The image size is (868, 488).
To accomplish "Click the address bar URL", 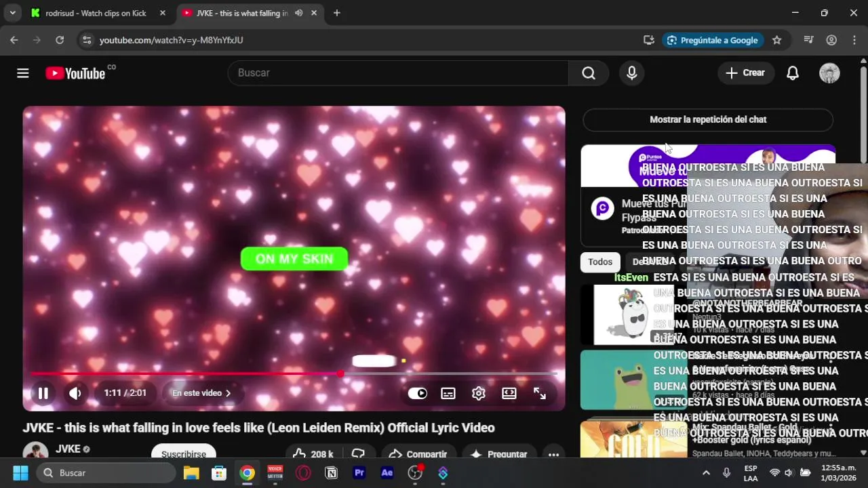I will (171, 40).
